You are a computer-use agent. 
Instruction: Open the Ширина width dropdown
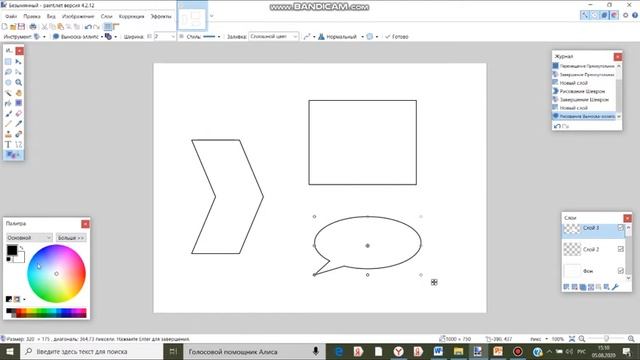click(173, 37)
